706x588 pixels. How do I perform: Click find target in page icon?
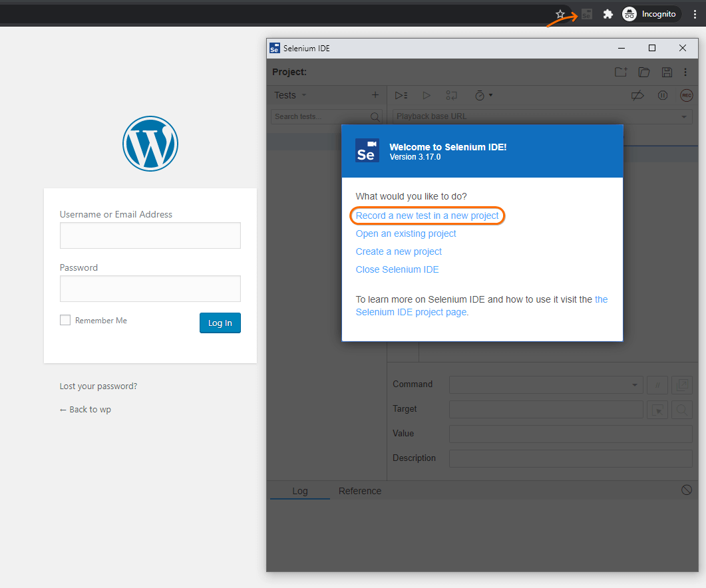click(x=681, y=410)
